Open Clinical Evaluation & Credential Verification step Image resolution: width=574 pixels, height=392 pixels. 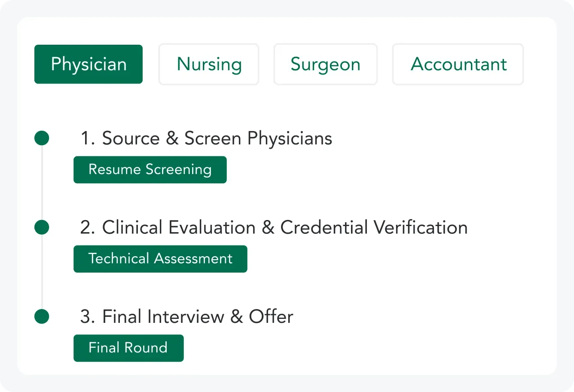click(x=274, y=227)
